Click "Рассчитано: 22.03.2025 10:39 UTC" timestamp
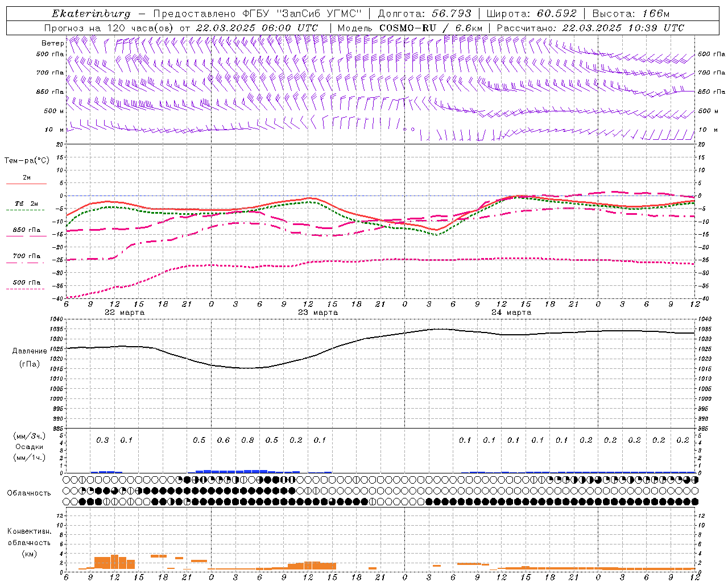 click(x=590, y=28)
